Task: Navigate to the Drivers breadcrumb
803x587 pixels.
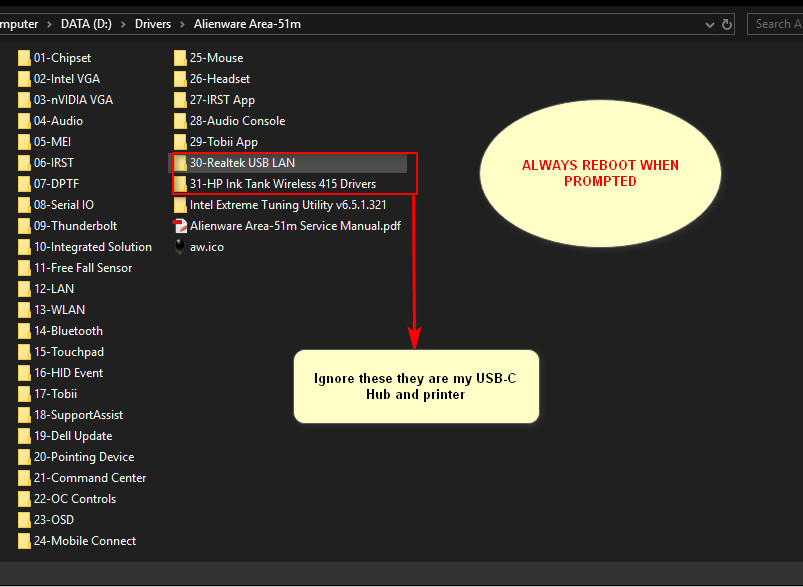Action: point(153,24)
